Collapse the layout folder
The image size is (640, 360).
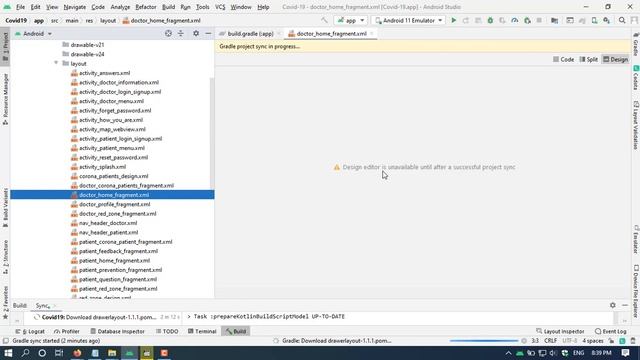[x=56, y=63]
